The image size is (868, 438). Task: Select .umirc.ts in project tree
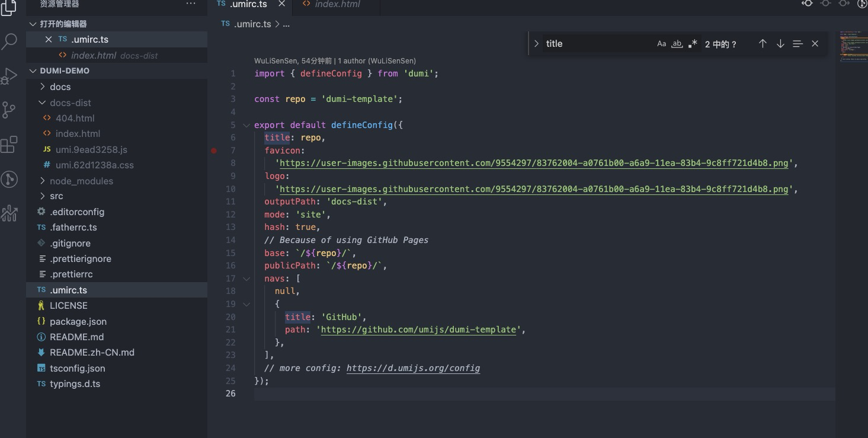[117, 290]
